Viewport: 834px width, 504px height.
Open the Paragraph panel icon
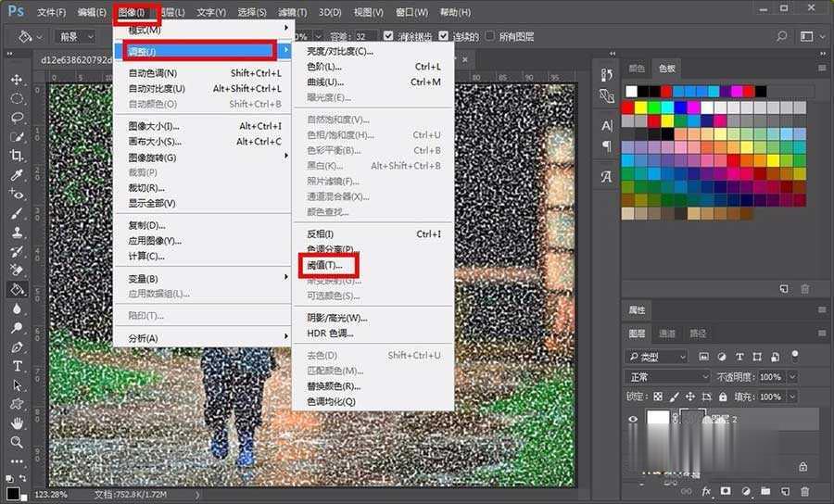[606, 145]
